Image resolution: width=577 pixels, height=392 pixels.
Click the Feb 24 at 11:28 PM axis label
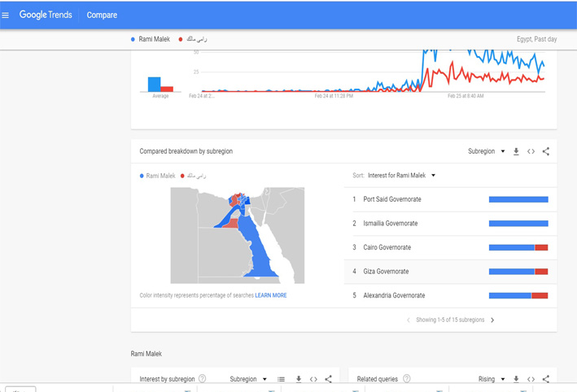pos(334,96)
